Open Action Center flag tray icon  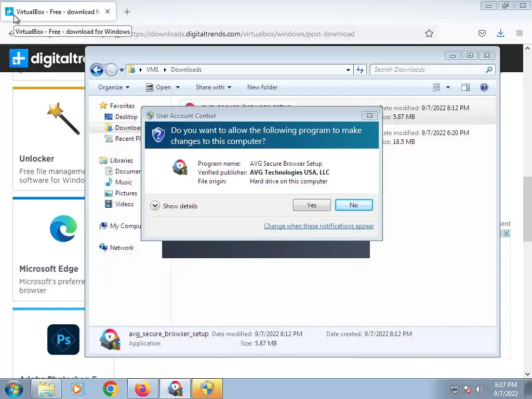pyautogui.click(x=467, y=389)
